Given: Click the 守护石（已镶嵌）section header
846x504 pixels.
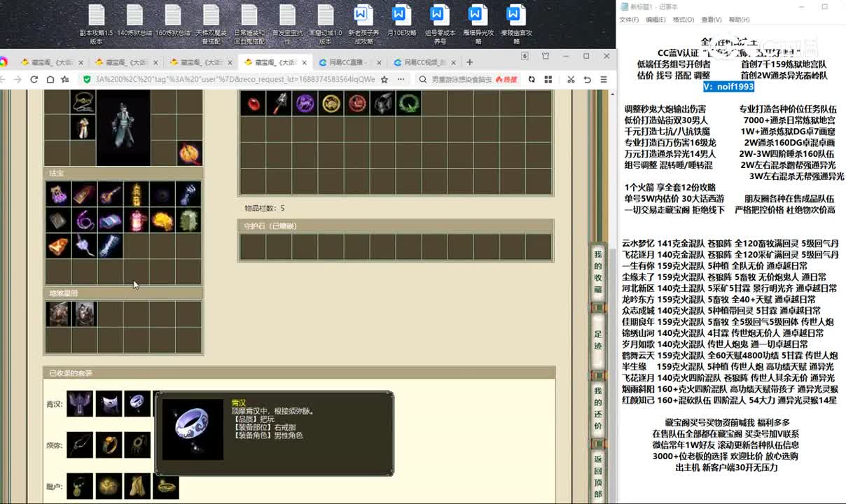Looking at the screenshot, I should (396, 226).
